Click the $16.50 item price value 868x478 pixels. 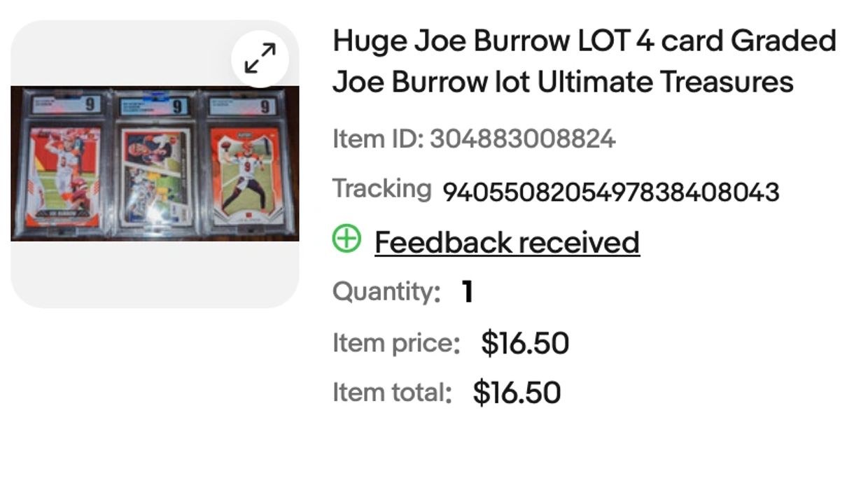pyautogui.click(x=524, y=343)
